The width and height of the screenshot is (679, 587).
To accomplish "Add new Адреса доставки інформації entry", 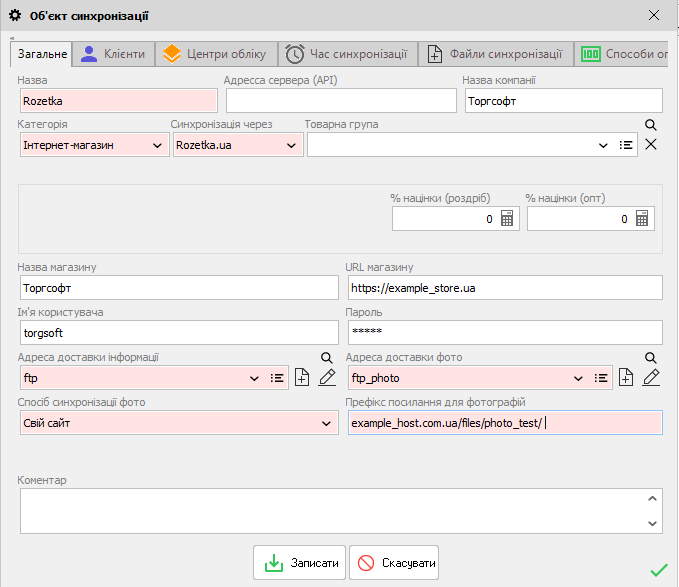I will tap(302, 378).
